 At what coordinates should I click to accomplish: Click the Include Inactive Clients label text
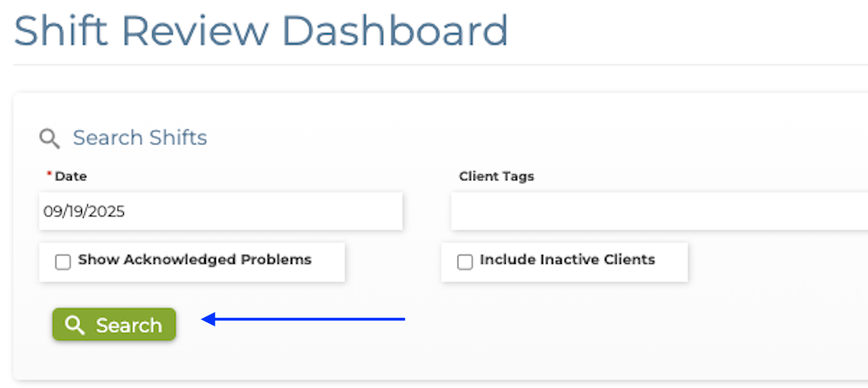pos(567,260)
